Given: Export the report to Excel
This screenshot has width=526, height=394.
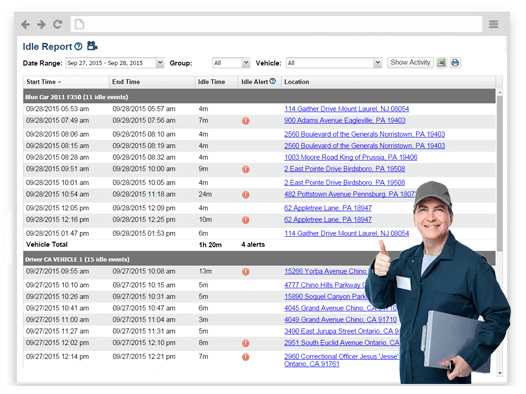Looking at the screenshot, I should [441, 63].
